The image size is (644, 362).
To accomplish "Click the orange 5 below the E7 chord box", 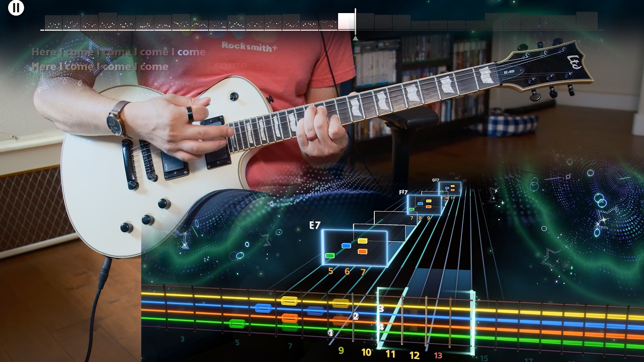I will 331,271.
